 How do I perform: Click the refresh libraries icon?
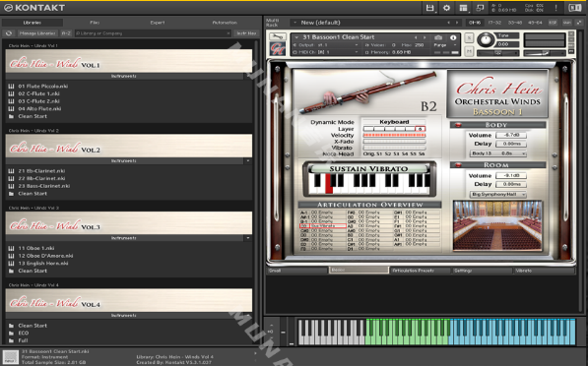coord(9,33)
